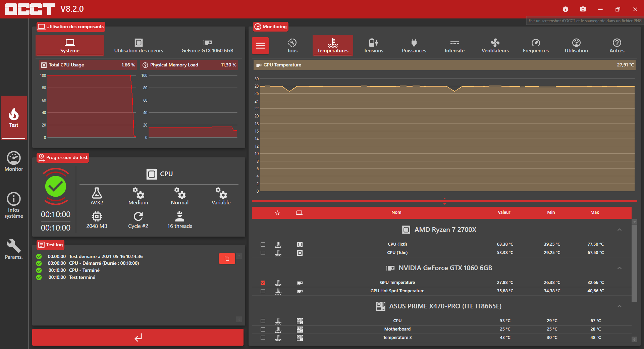Click the thermometer icon on CPU (Tctl) row
The height and width of the screenshot is (349, 644).
click(x=278, y=245)
